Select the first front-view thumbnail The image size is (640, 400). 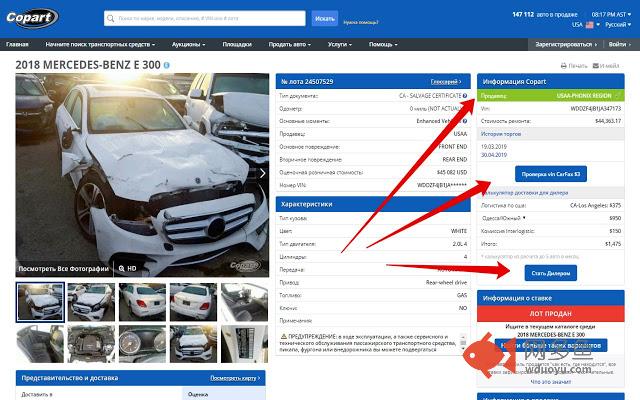coord(40,302)
